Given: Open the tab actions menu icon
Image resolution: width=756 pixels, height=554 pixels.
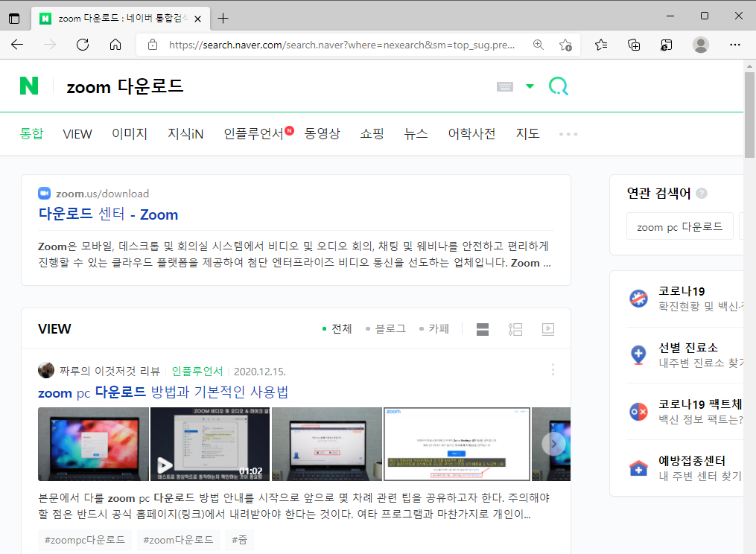Looking at the screenshot, I should pos(14,19).
